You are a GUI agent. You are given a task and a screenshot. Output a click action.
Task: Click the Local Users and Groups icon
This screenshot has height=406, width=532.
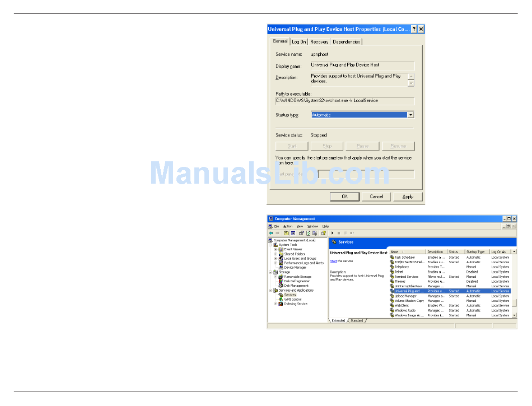[x=281, y=259]
